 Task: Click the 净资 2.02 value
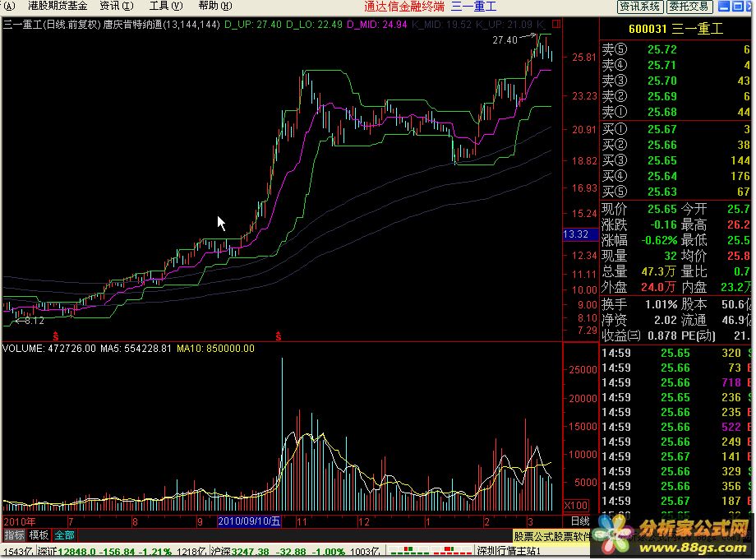(x=666, y=320)
